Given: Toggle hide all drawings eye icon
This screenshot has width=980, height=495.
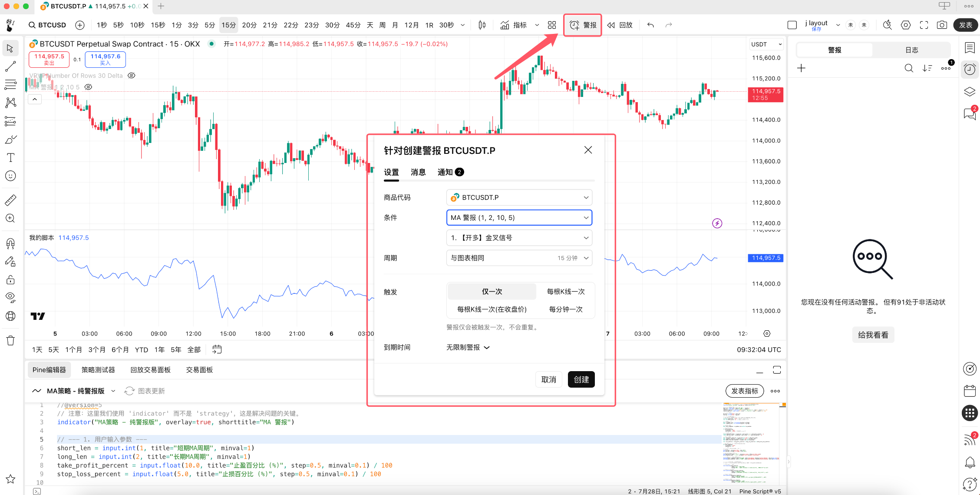Looking at the screenshot, I should (10, 298).
